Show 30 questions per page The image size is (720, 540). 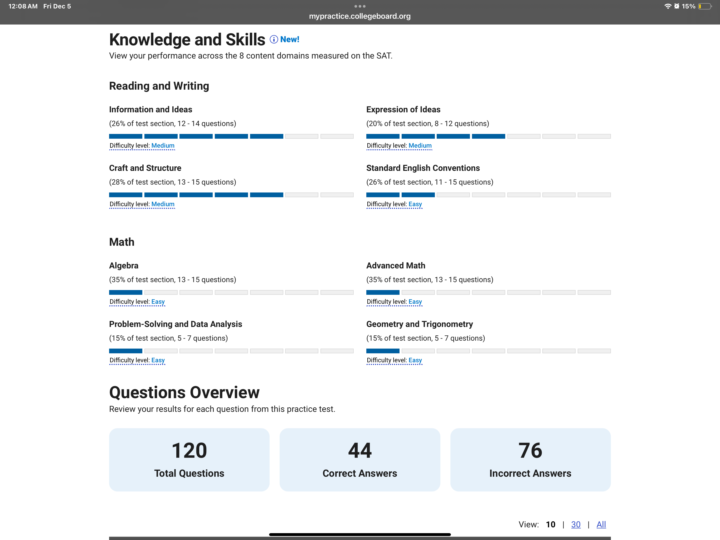(576, 524)
